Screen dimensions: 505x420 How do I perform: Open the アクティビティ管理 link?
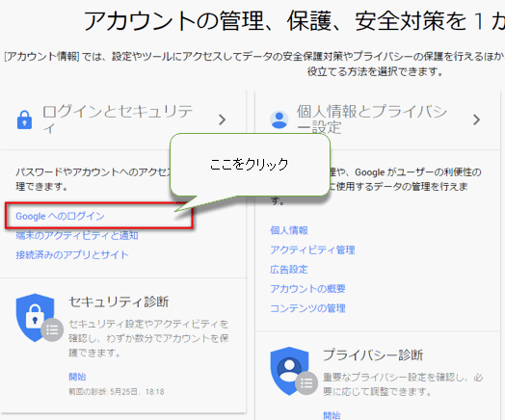pyautogui.click(x=312, y=250)
